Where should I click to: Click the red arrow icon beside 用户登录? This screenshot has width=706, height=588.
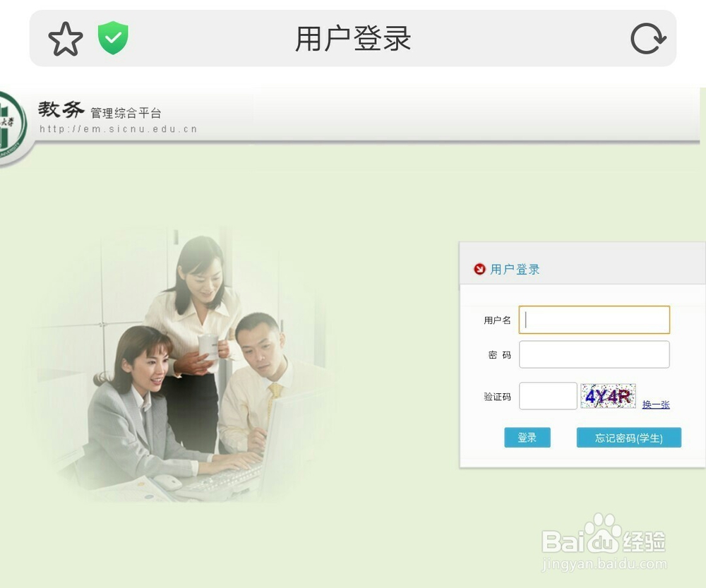coord(479,269)
